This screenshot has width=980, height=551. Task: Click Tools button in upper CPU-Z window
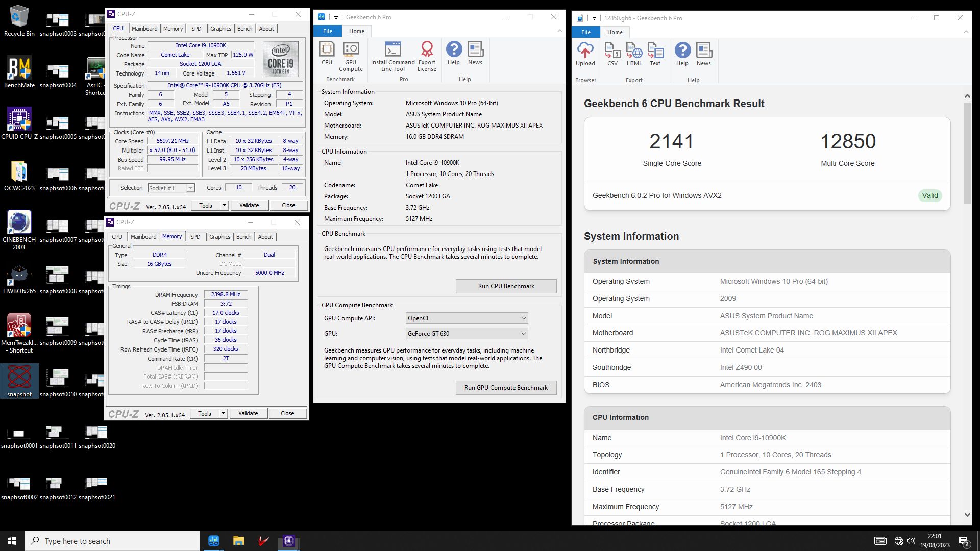point(206,205)
